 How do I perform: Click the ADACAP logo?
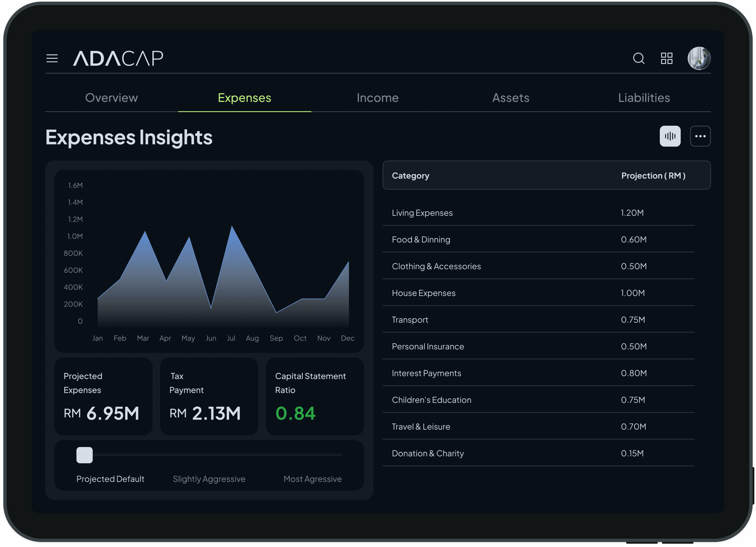click(x=118, y=58)
